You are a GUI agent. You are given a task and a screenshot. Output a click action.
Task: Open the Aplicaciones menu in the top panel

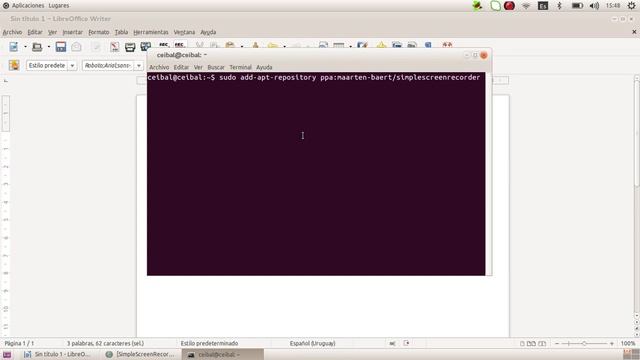(x=28, y=6)
